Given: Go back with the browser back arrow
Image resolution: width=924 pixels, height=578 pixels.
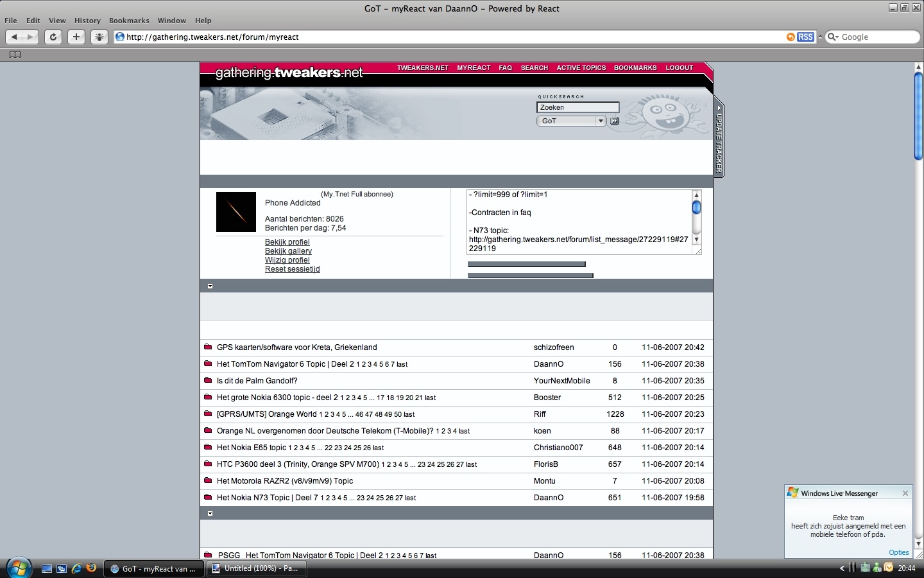Looking at the screenshot, I should (14, 37).
